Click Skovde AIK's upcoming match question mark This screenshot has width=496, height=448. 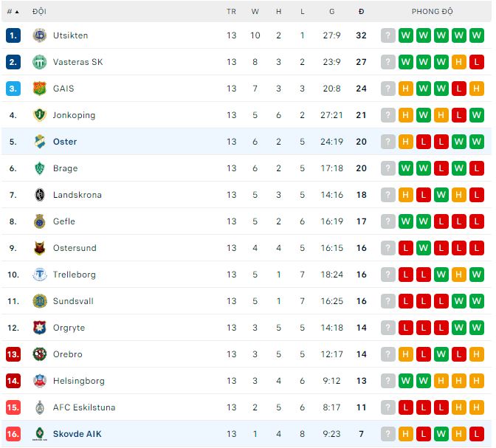(388, 434)
